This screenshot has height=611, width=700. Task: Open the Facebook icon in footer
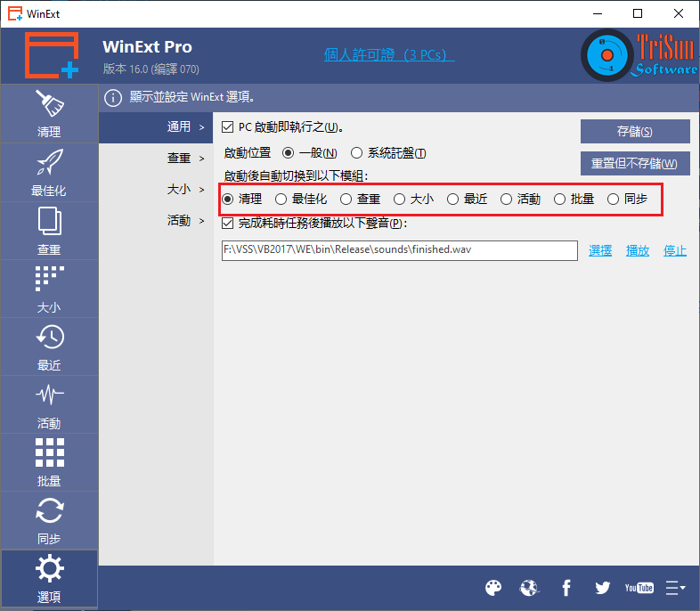[566, 588]
